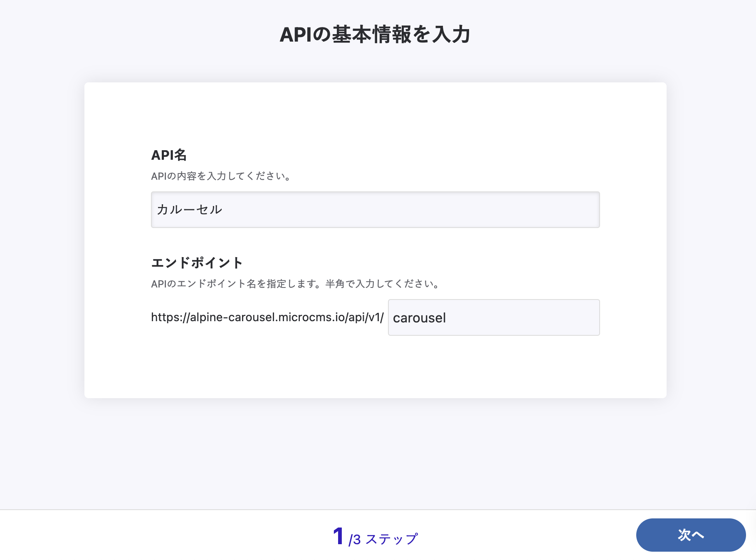
Task: Click the 次へ button
Action: pos(690,535)
